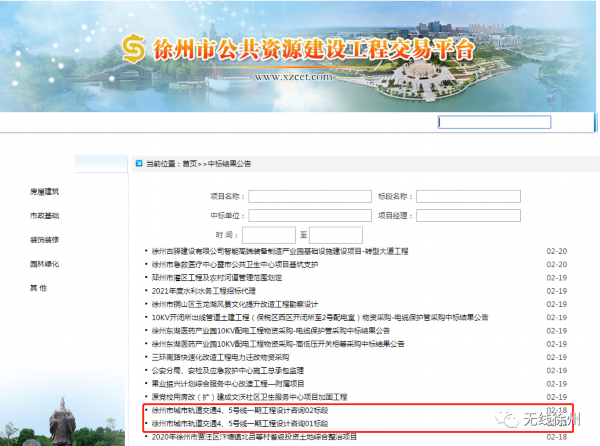
Task: Open 轨道交通4、5号线设计咨询01标段 announcement
Action: click(240, 423)
